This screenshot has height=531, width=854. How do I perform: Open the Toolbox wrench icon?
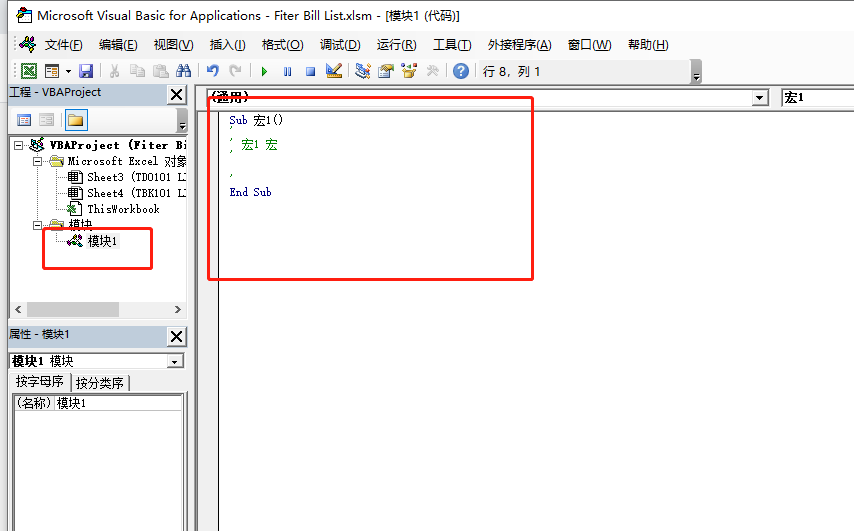tap(432, 71)
